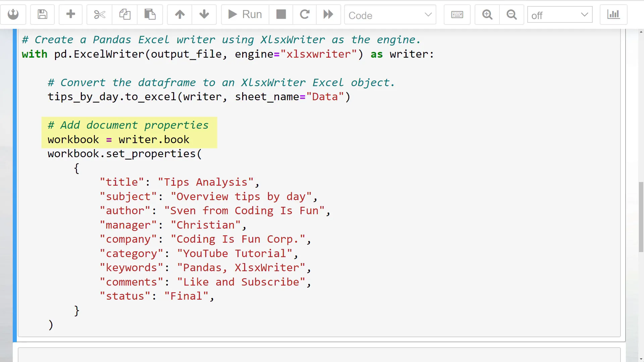Interrupt the kernel with the stop button
The height and width of the screenshot is (362, 644).
coord(281,14)
